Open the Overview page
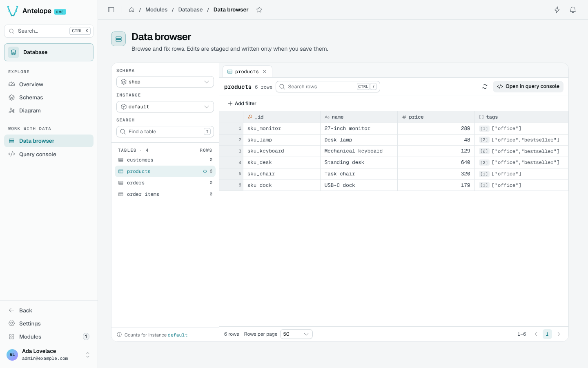The image size is (588, 368). (x=49, y=84)
